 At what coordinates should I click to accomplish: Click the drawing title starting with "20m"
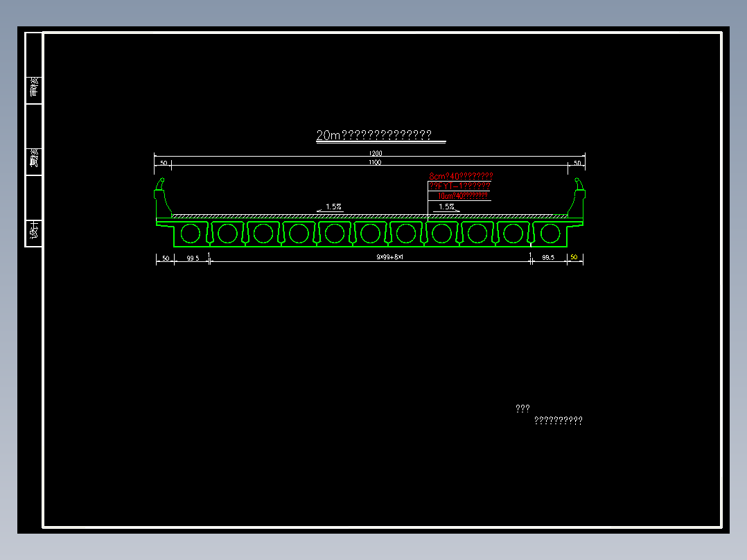374,135
